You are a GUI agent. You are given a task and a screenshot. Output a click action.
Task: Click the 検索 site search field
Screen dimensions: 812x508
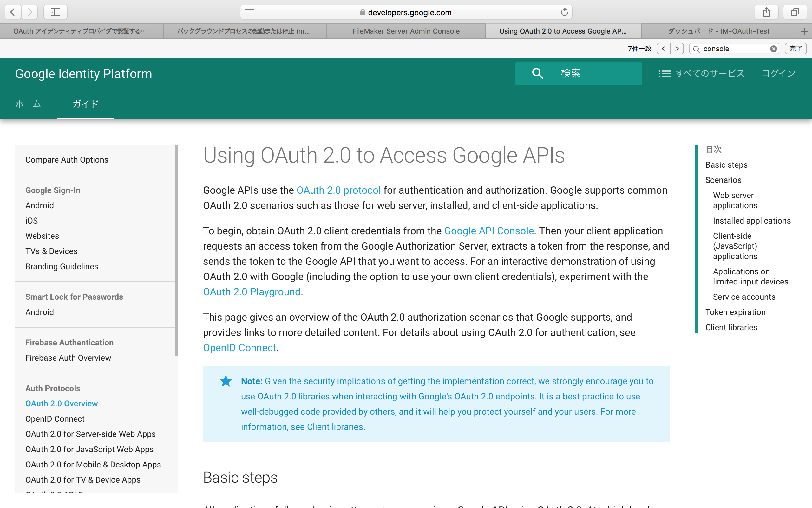578,73
